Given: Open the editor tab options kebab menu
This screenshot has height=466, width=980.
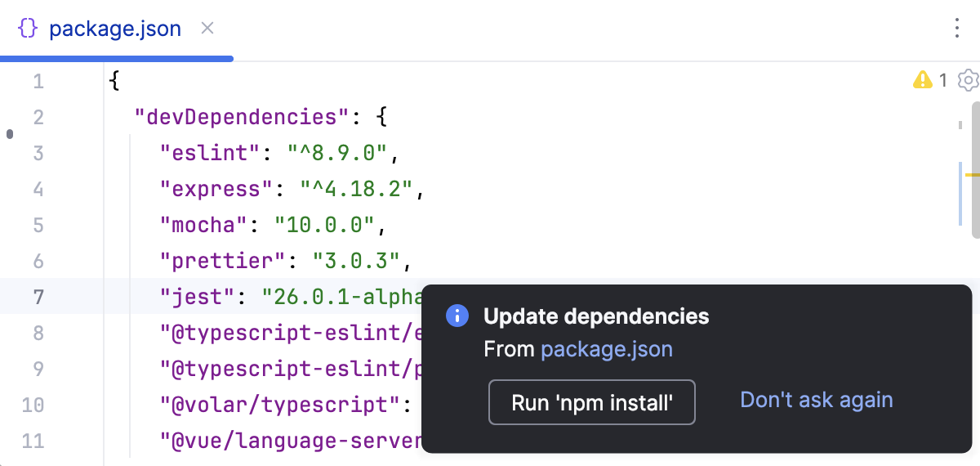Looking at the screenshot, I should click(957, 29).
